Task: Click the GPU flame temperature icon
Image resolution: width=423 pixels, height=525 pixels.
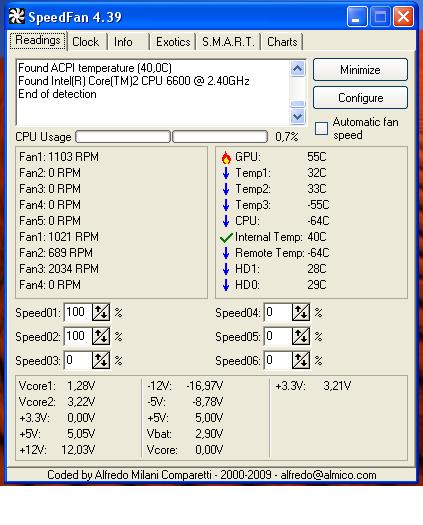Action: coord(226,157)
